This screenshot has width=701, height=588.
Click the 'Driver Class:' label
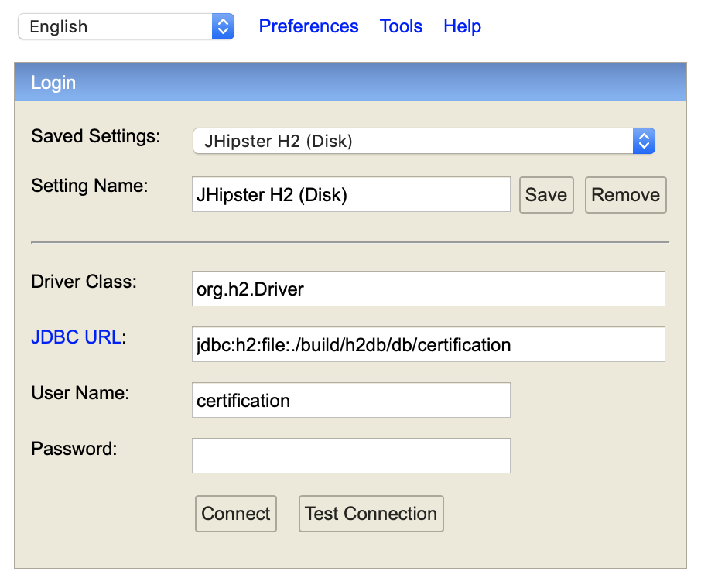click(x=84, y=282)
